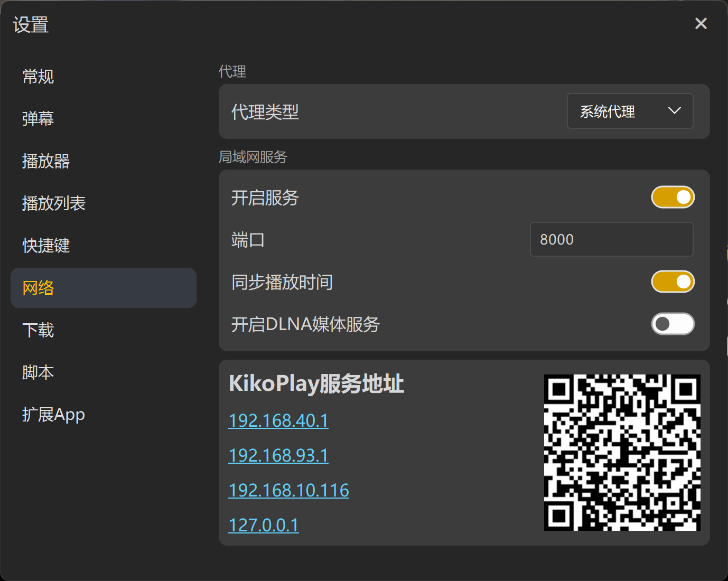The height and width of the screenshot is (581, 728).
Task: Click the 端口 field showing 8000
Action: (x=611, y=239)
